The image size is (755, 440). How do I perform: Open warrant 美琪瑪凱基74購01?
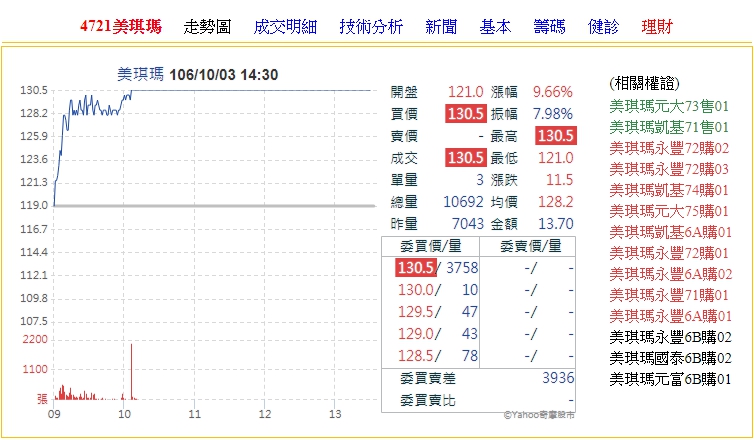pyautogui.click(x=669, y=190)
